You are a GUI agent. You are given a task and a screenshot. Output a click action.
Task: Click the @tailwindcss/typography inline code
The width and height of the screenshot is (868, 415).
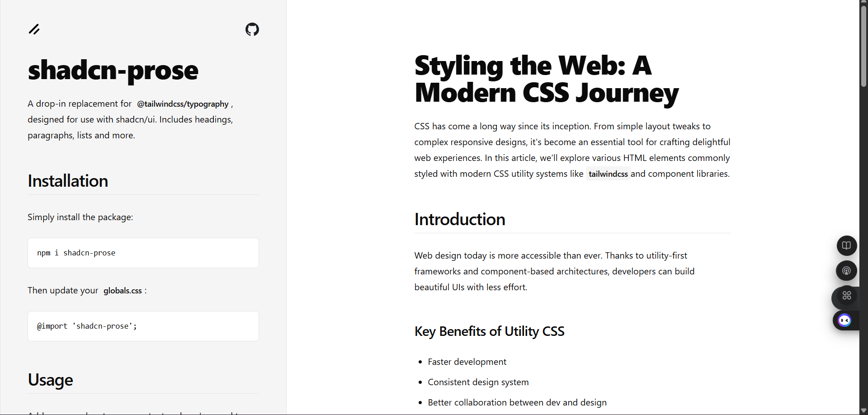tap(183, 104)
